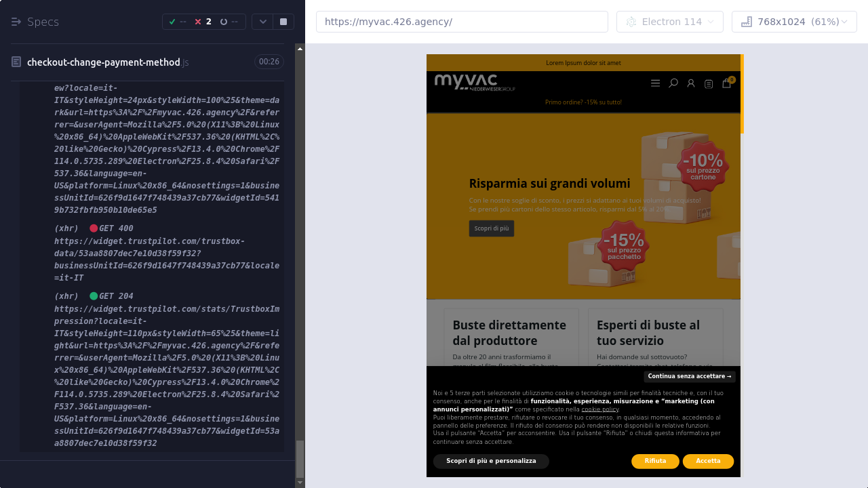The height and width of the screenshot is (488, 868).
Task: Expand the Specs list sidebar
Action: coord(17,22)
